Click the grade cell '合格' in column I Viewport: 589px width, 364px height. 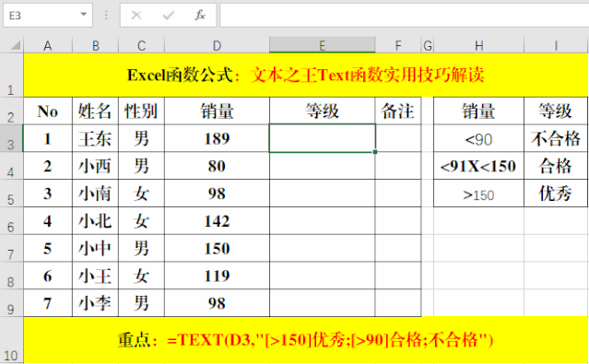tap(556, 166)
